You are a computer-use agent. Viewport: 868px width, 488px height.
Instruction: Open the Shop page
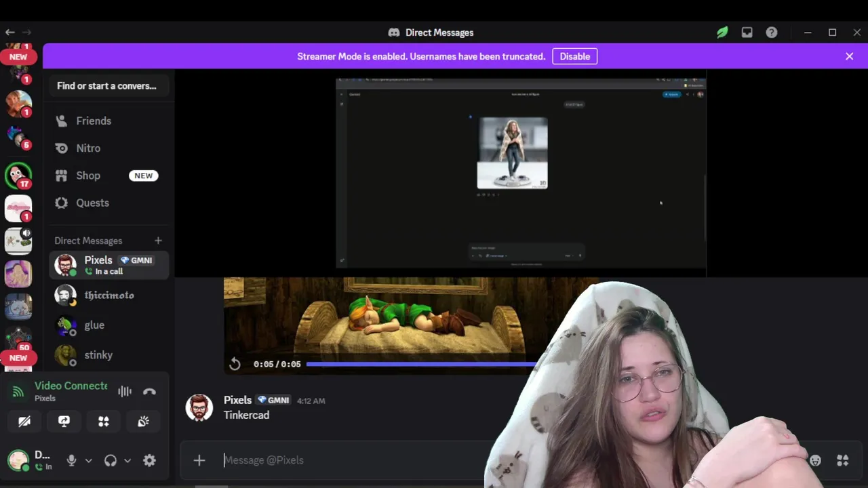tap(108, 176)
